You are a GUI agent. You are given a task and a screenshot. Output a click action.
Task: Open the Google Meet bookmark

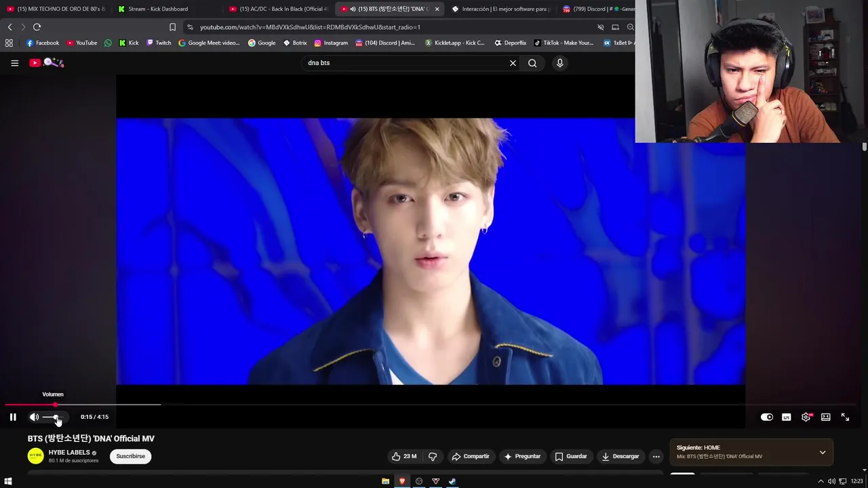pos(209,43)
